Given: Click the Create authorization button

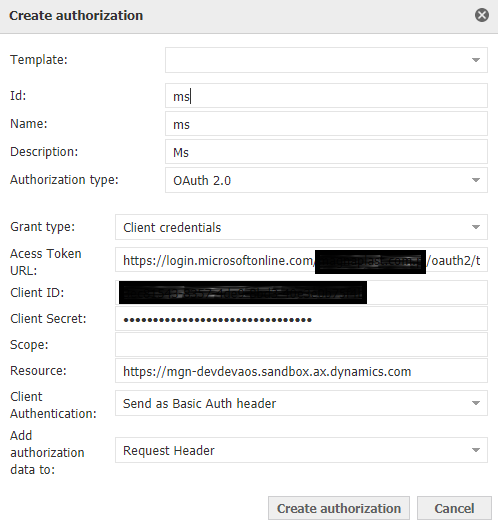Looking at the screenshot, I should pyautogui.click(x=339, y=508).
